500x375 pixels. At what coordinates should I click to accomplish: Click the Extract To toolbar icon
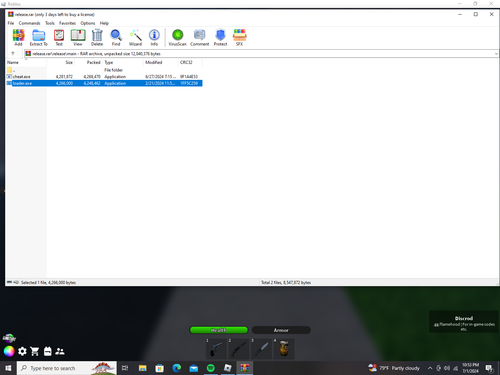[x=39, y=37]
